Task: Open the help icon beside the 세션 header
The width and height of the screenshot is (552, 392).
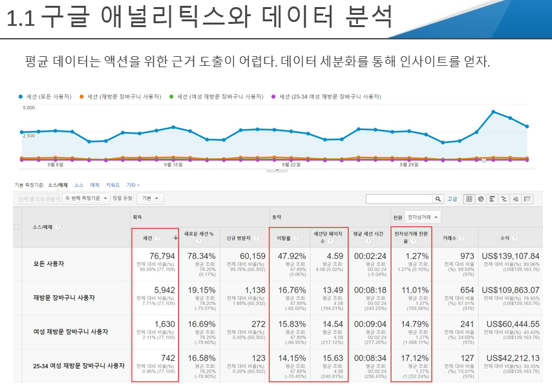Action: point(157,238)
